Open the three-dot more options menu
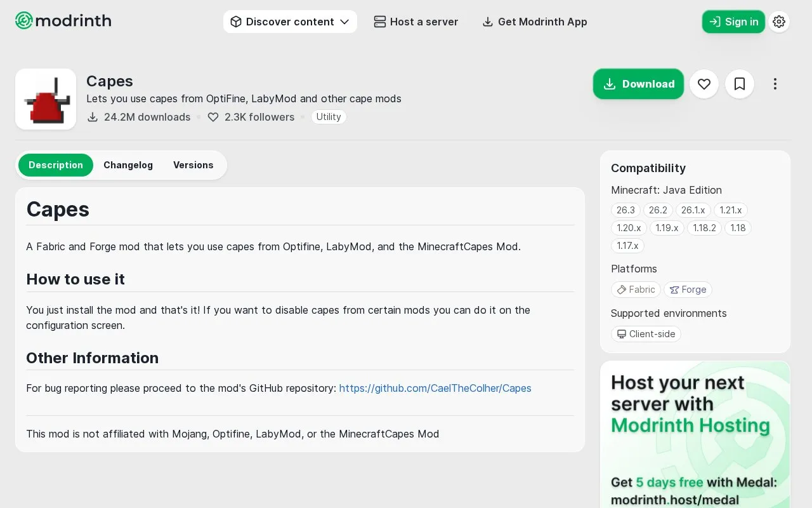 [x=775, y=84]
